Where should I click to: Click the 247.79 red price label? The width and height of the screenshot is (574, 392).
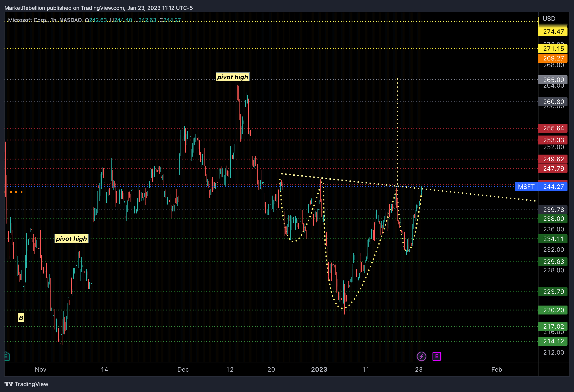coord(553,168)
